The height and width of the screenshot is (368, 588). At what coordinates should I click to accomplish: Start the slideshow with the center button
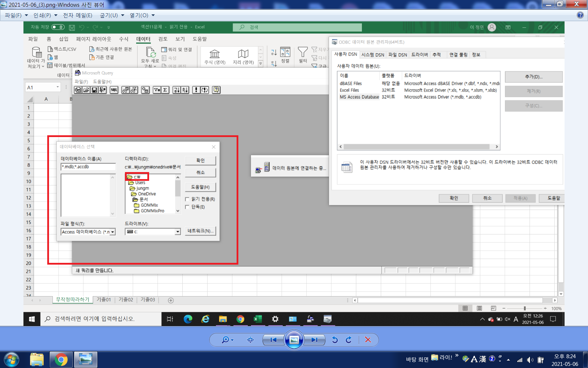pos(294,340)
